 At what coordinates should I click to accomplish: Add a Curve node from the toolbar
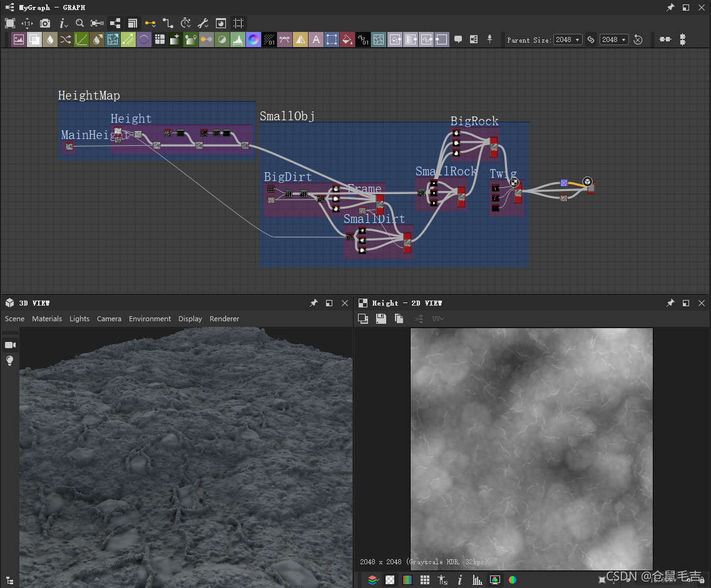point(81,39)
